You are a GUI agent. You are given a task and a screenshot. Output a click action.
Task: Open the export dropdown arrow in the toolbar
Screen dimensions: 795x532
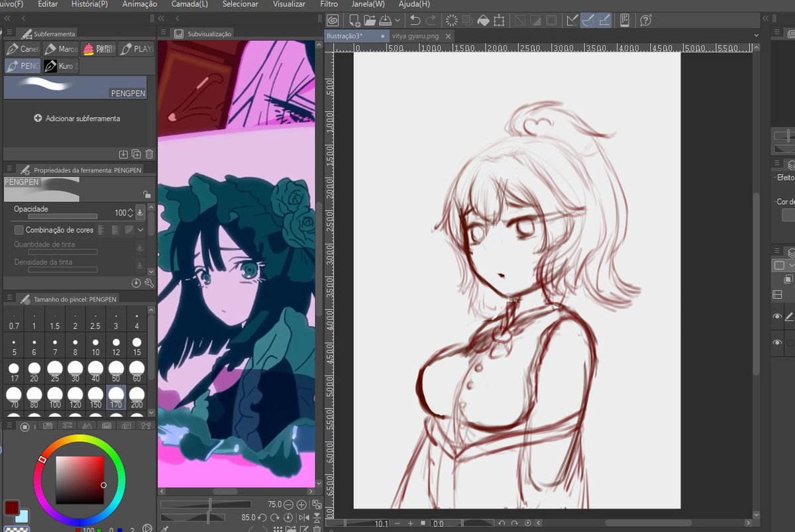tap(398, 20)
